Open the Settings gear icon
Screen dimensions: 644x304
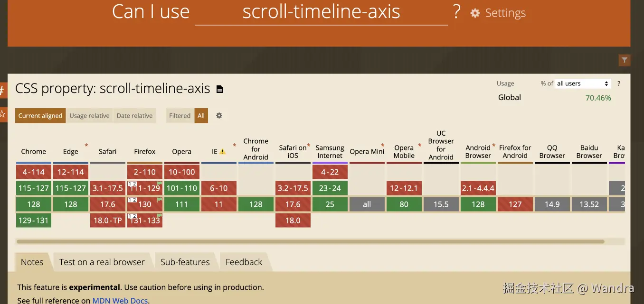click(475, 13)
